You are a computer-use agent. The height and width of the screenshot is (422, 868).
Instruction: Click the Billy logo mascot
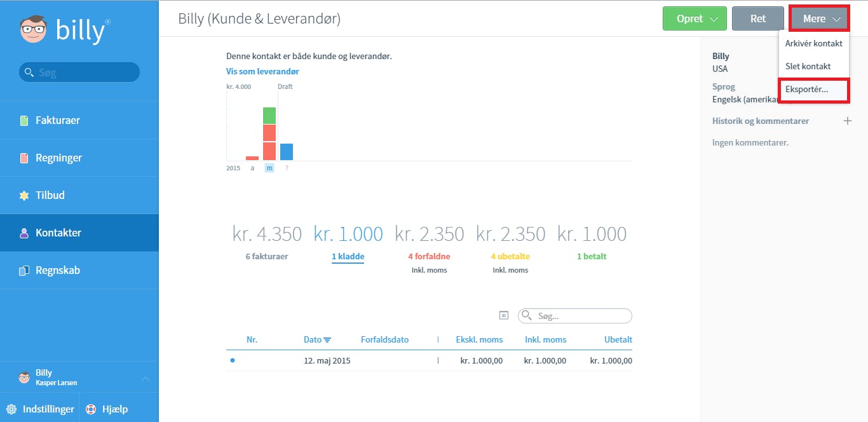(33, 29)
